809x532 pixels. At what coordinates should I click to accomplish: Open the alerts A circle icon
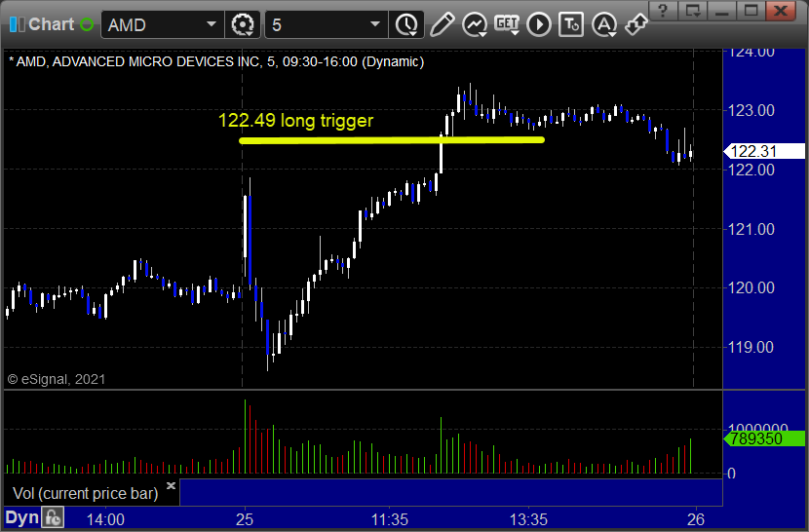pos(603,24)
